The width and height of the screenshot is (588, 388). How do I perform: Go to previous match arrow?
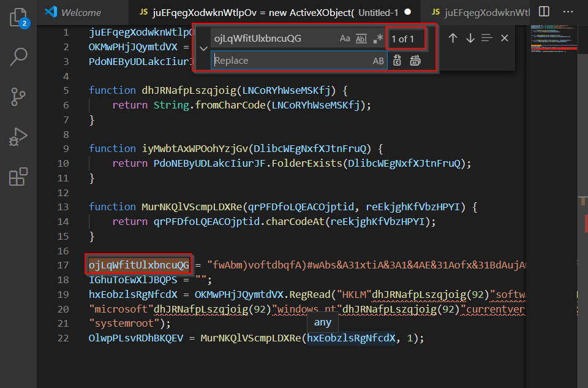pos(453,38)
